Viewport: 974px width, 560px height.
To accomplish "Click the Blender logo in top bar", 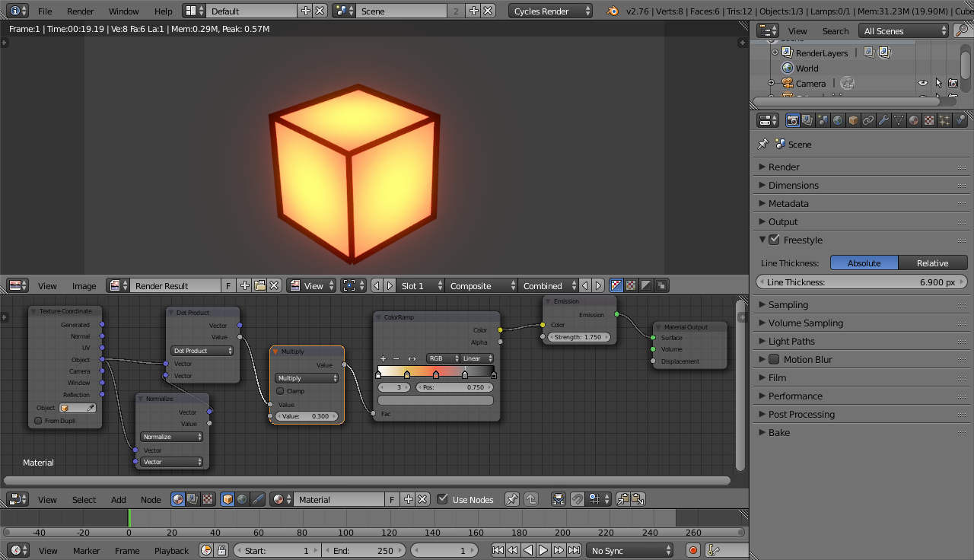I will [x=613, y=11].
